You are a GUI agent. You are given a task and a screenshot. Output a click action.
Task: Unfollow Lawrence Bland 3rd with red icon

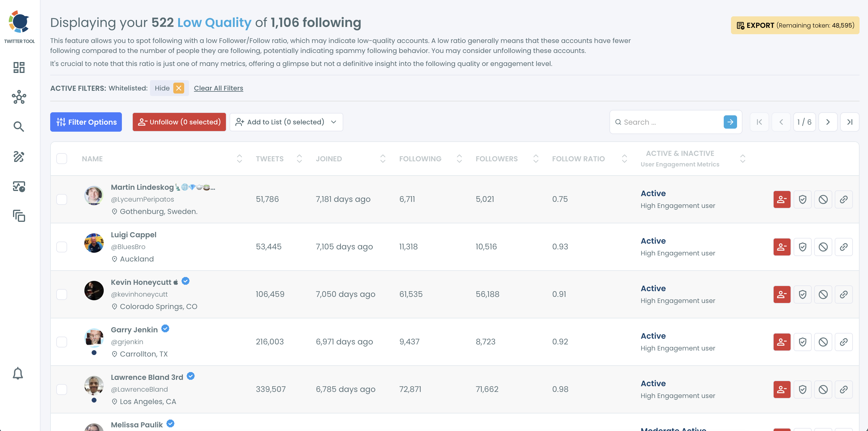pyautogui.click(x=782, y=390)
